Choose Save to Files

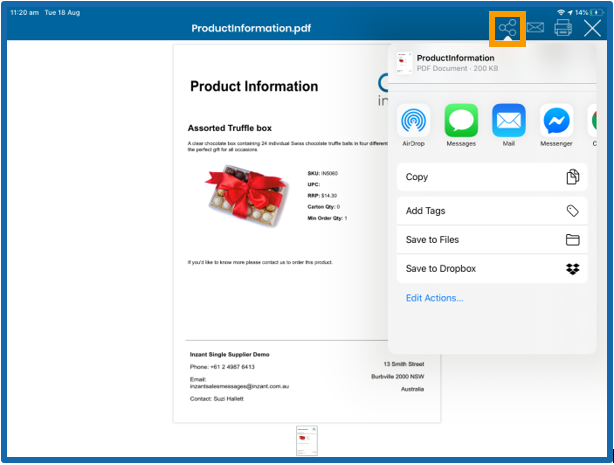click(x=492, y=240)
